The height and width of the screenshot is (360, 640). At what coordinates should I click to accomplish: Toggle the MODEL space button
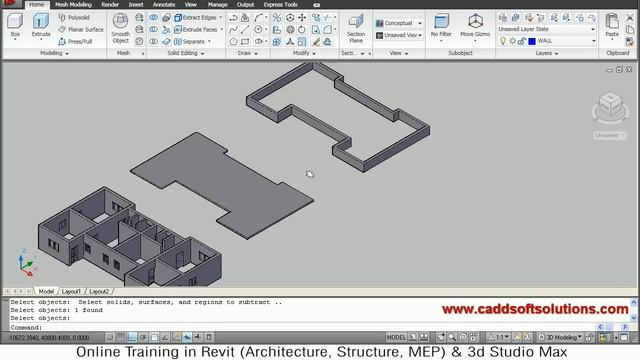[396, 337]
